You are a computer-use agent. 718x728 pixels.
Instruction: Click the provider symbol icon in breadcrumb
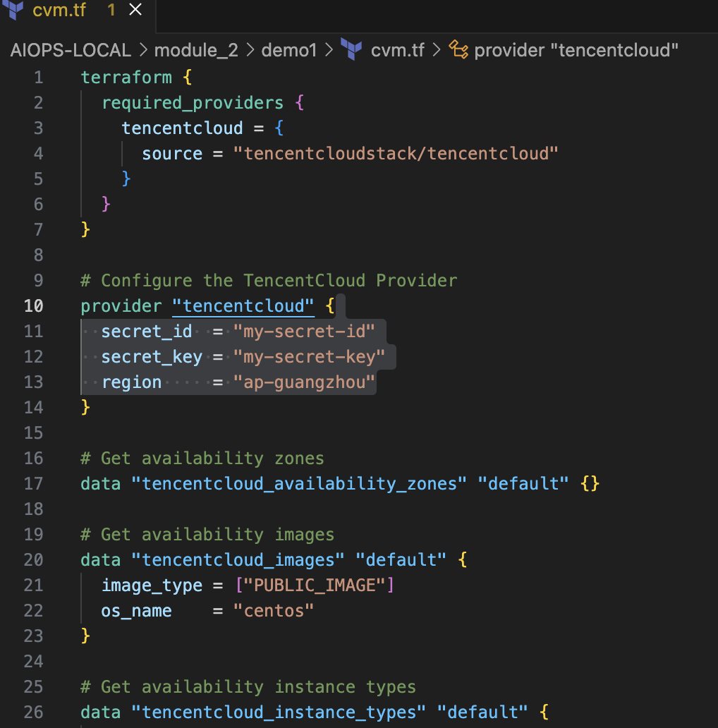tap(458, 49)
